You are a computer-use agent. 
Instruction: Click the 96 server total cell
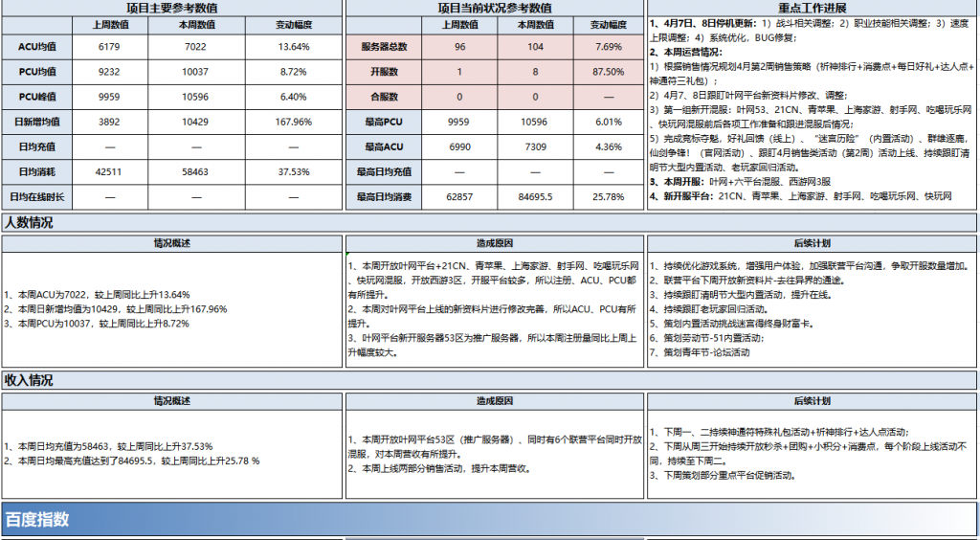(458, 46)
